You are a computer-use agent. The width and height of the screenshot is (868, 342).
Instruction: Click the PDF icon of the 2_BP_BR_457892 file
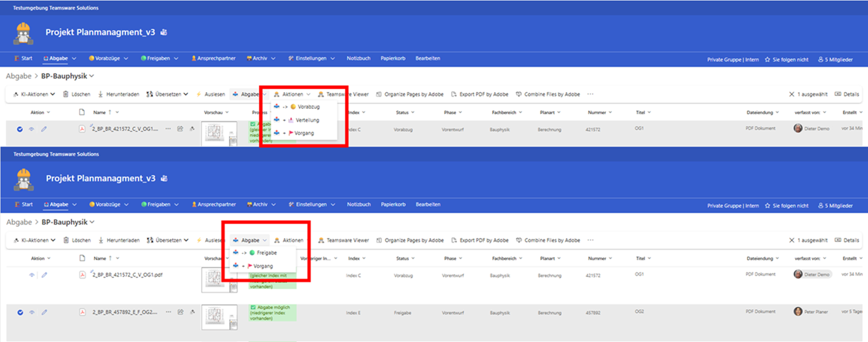click(x=82, y=312)
